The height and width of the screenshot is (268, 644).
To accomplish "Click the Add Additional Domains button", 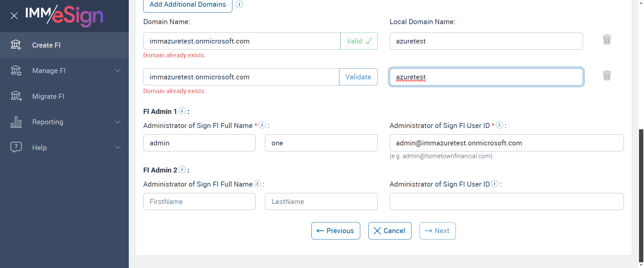I will (187, 5).
